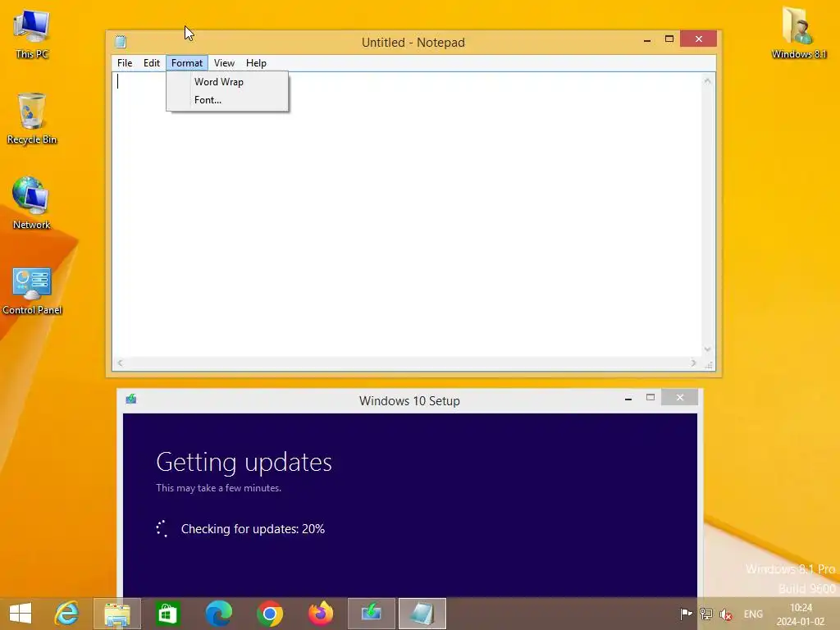Click Notepad horizontal scrollbar right arrow
This screenshot has height=630, width=840.
(x=694, y=363)
